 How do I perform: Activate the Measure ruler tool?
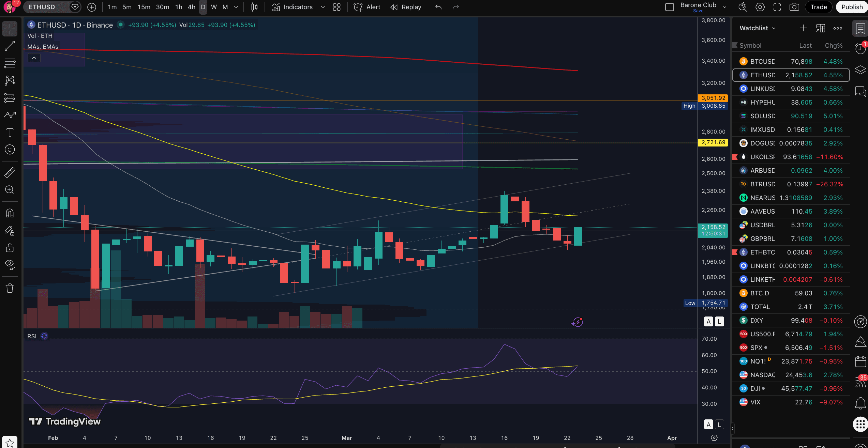point(10,172)
